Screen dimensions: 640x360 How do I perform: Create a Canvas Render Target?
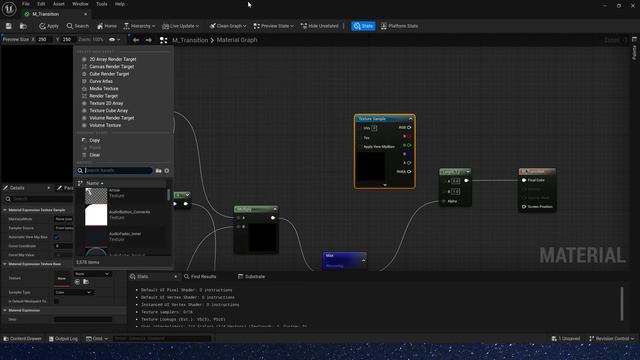tap(111, 67)
